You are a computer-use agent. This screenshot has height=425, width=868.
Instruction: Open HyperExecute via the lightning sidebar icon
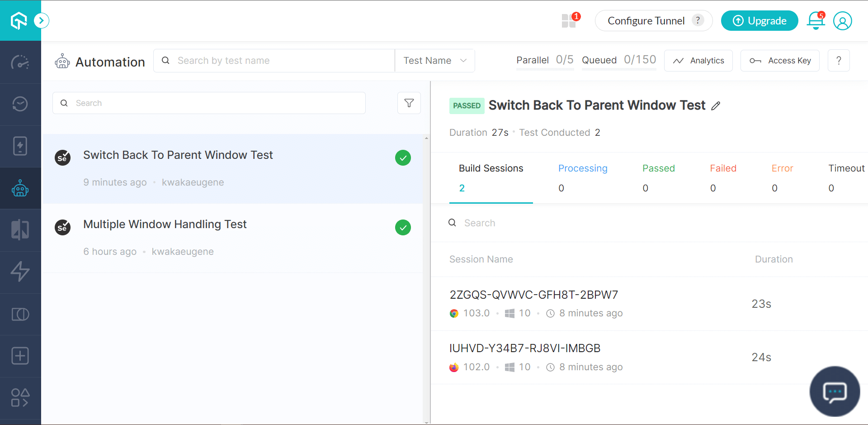20,272
